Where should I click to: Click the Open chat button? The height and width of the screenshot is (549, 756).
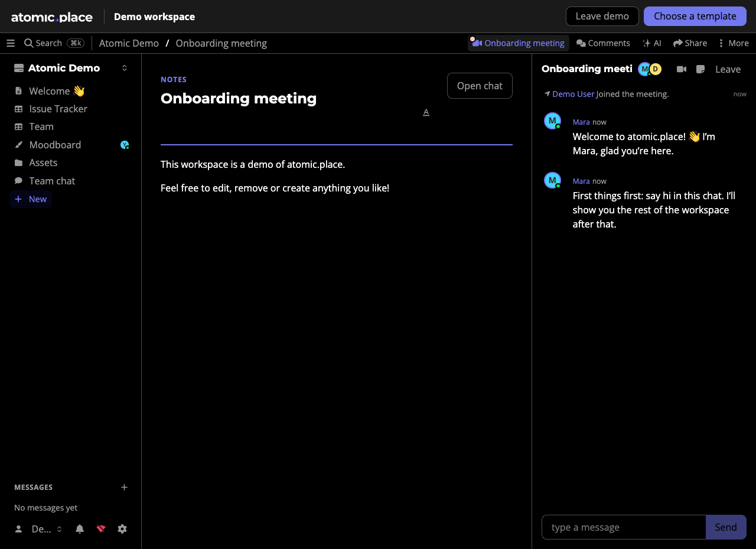pyautogui.click(x=480, y=86)
